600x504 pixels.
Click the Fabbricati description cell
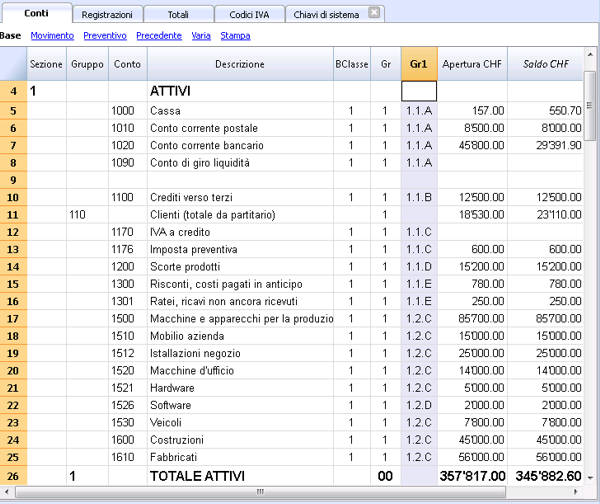[x=240, y=457]
